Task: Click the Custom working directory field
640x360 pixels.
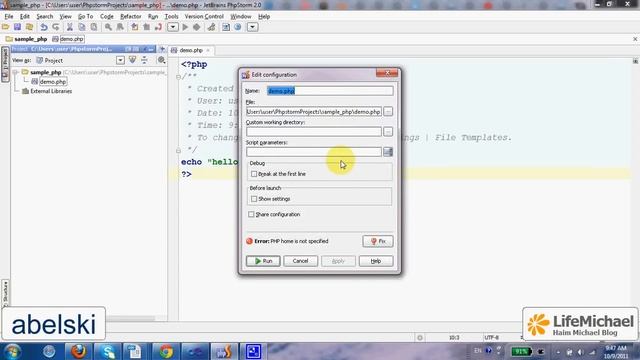Action: click(313, 131)
